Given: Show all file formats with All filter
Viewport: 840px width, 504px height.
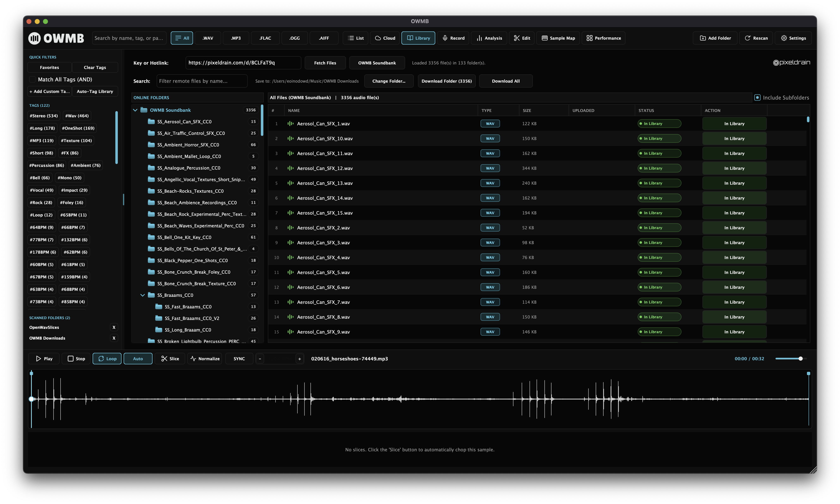Looking at the screenshot, I should (182, 38).
